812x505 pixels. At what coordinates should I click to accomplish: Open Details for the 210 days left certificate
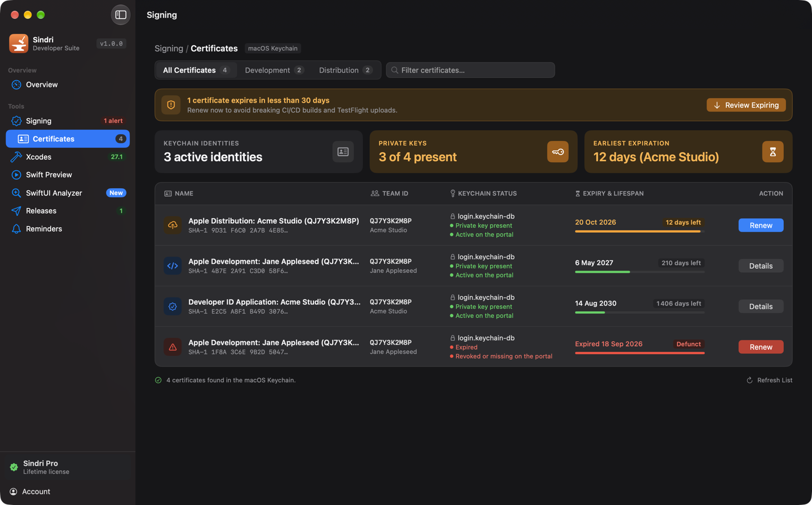[761, 265]
